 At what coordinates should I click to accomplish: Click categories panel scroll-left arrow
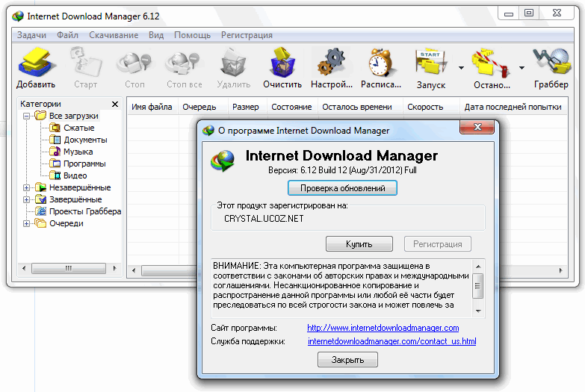pyautogui.click(x=24, y=268)
